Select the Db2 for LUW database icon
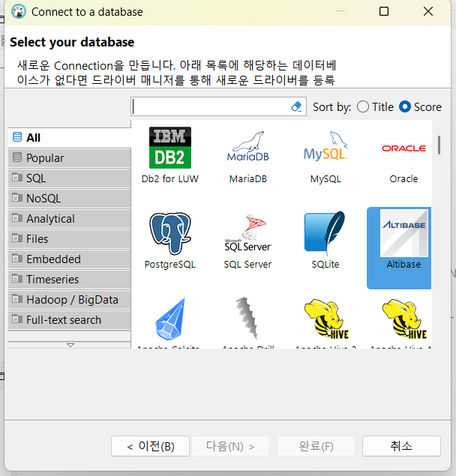456x476 pixels. pos(169,148)
